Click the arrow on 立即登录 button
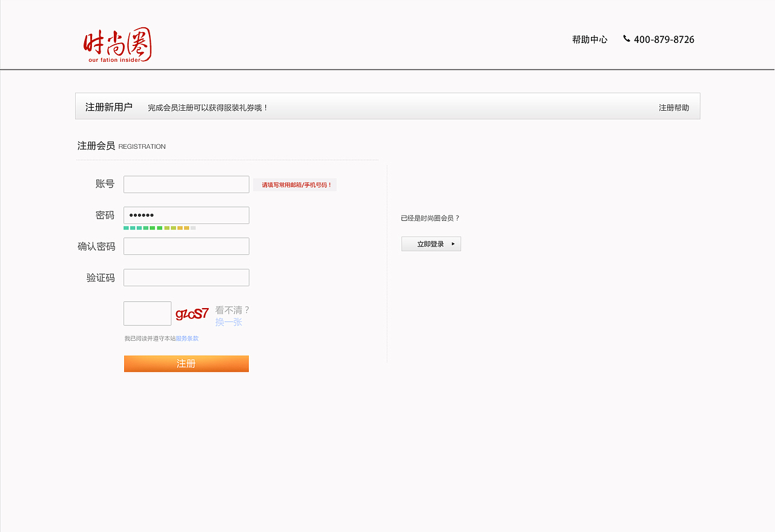Viewport: 775px width, 532px height. click(453, 244)
